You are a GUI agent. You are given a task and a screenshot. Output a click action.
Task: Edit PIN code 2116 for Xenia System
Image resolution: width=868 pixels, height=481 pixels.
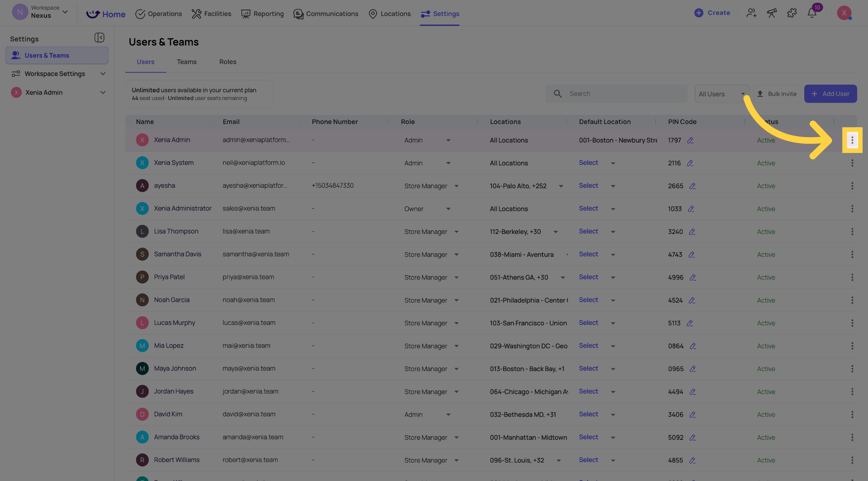690,163
